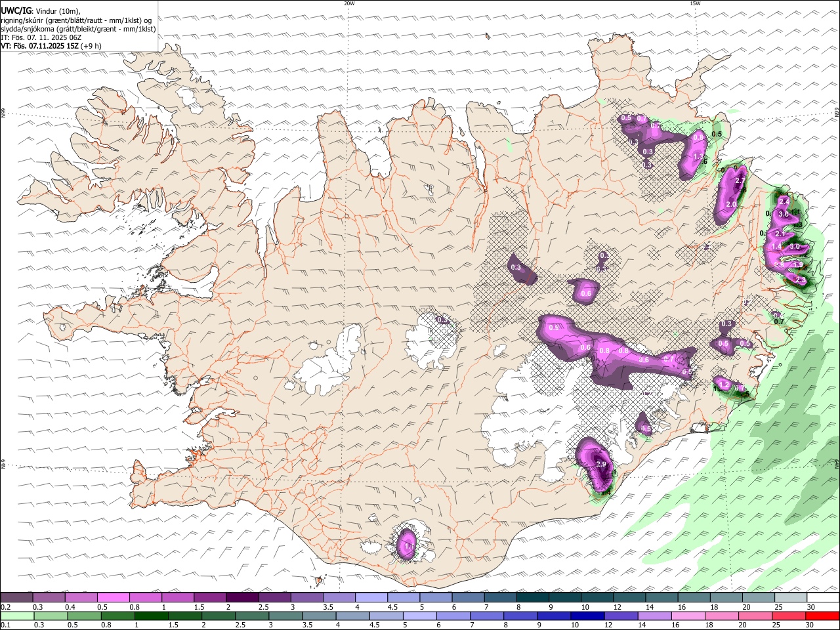Viewport: 840px width, 630px height.
Task: Click the 1.2 value near the southeast coast
Action: (724, 385)
